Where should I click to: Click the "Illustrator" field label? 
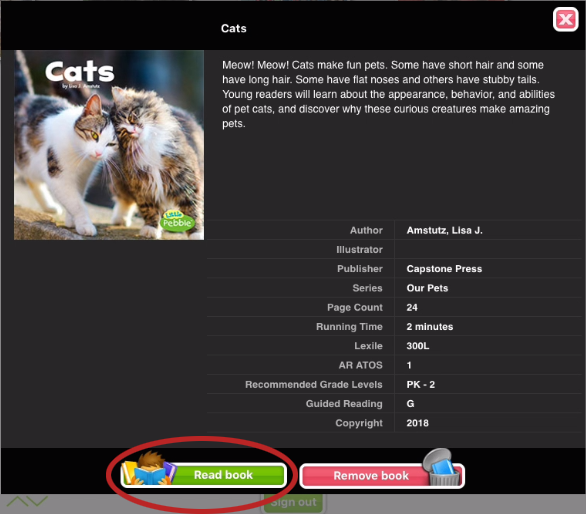(x=359, y=250)
